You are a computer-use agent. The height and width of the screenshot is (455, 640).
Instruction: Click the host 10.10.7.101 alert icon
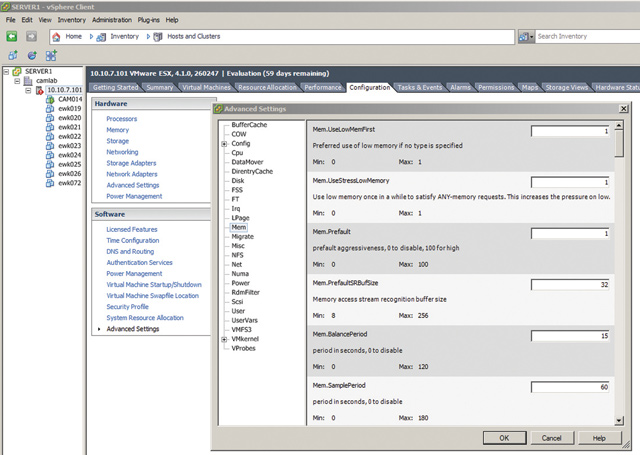pyautogui.click(x=40, y=90)
